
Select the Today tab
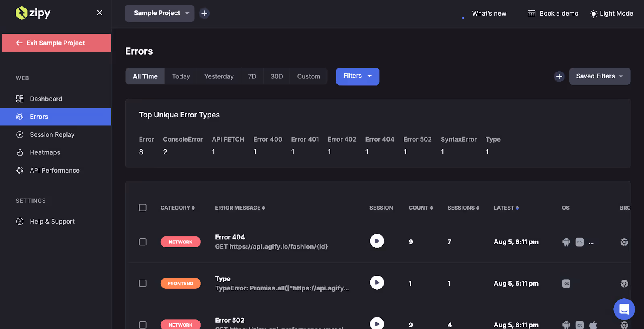181,76
